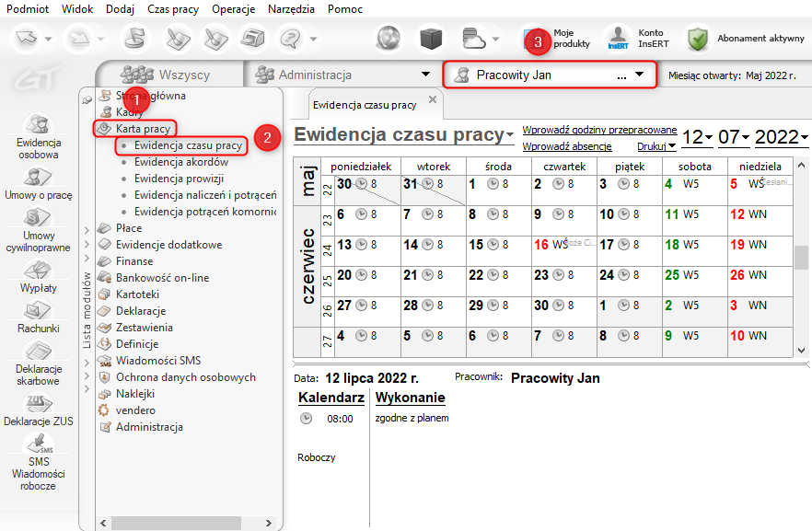Click Wprowadź absencję link

[567, 146]
